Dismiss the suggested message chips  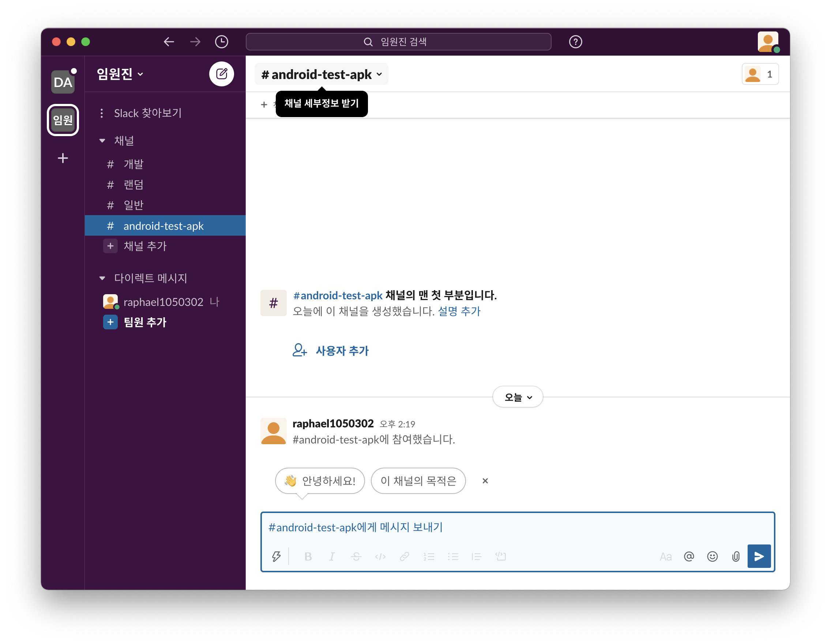click(485, 481)
